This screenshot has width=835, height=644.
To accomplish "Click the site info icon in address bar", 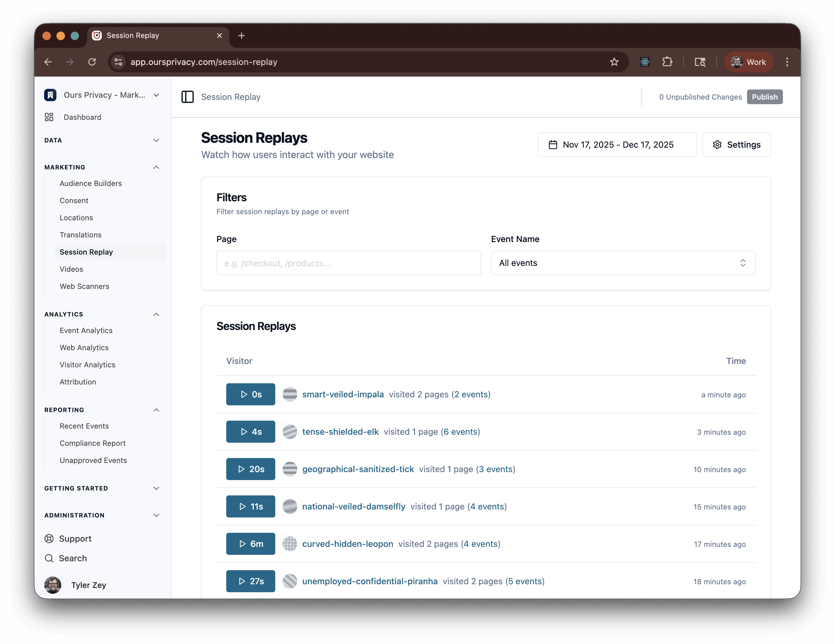I will click(x=119, y=62).
